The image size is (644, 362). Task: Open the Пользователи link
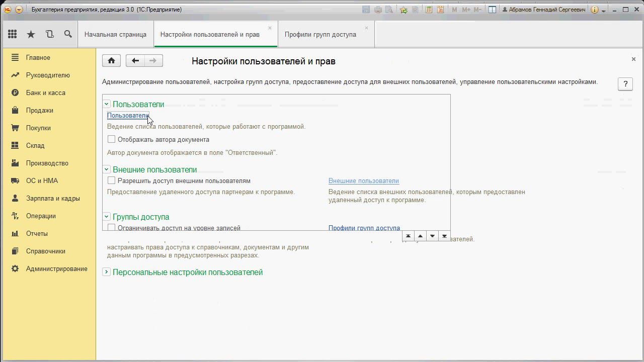[128, 115]
